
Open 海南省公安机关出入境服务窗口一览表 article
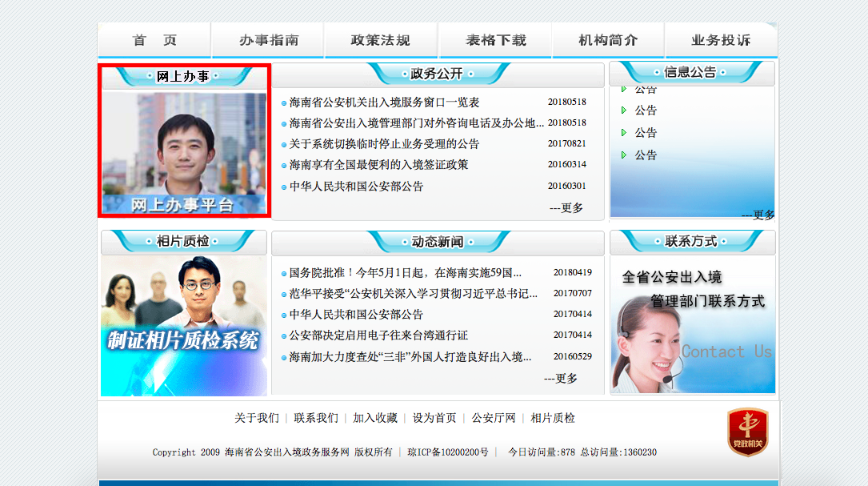coord(384,102)
